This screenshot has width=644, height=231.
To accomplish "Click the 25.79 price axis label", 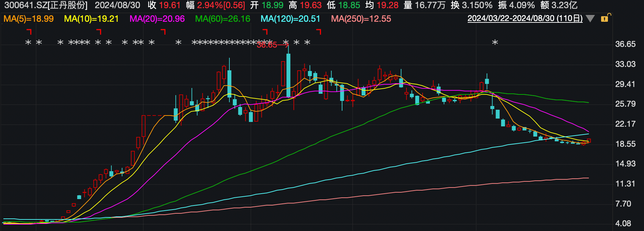I will (x=625, y=104).
